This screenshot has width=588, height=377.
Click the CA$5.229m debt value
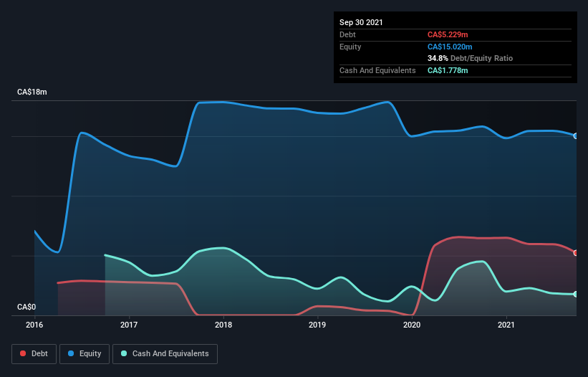[448, 34]
